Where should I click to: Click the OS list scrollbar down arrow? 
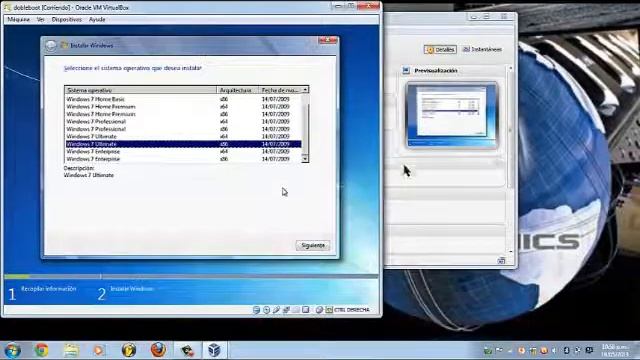(305, 159)
